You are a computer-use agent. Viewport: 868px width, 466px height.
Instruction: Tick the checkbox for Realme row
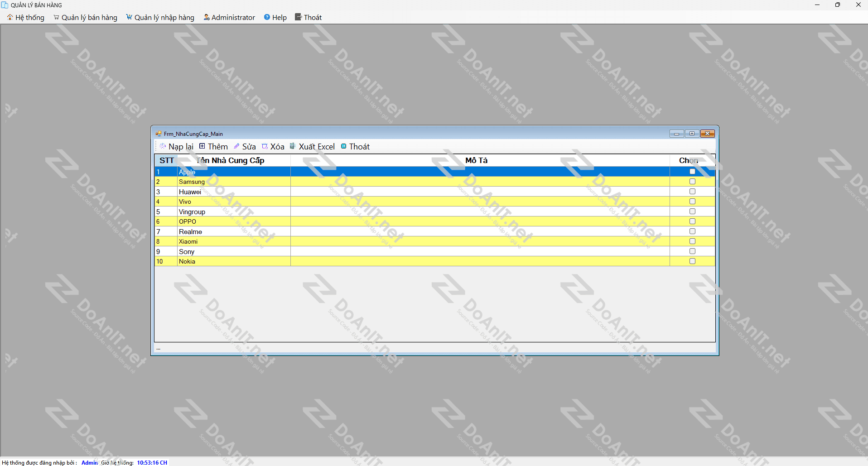point(692,231)
